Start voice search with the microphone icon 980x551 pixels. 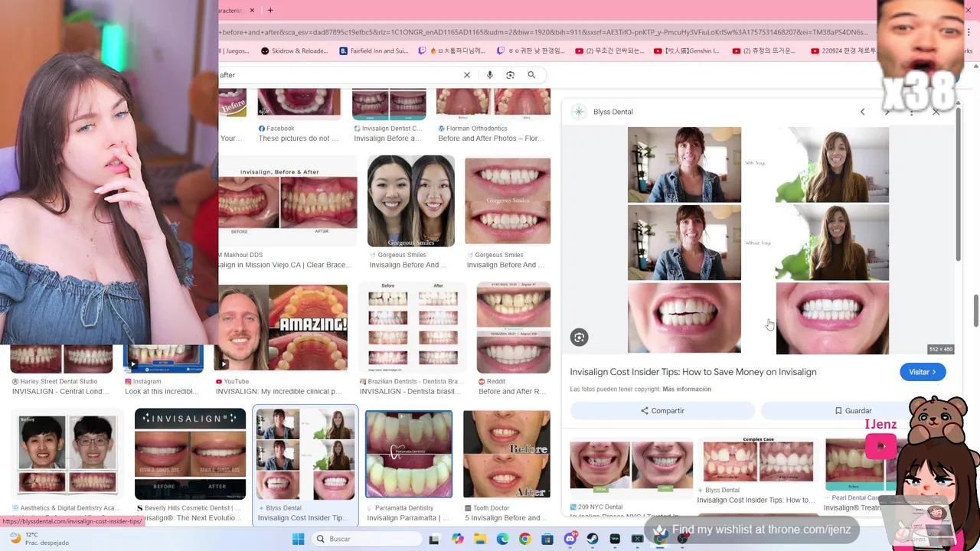(490, 75)
